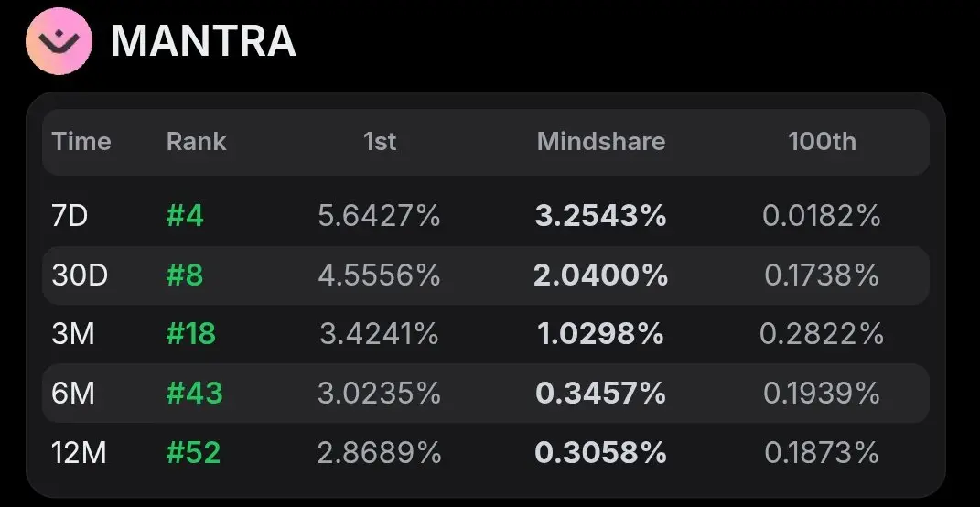Click the green #4 rank value

pyautogui.click(x=185, y=216)
